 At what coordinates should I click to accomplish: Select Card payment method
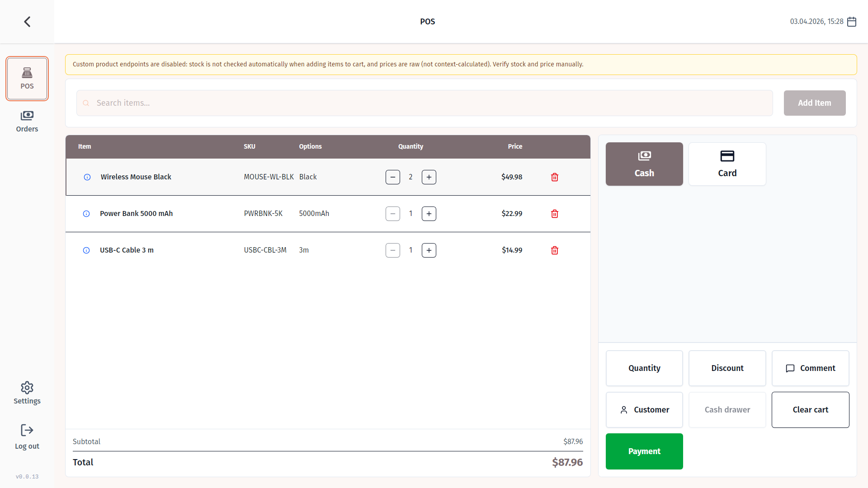[727, 164]
